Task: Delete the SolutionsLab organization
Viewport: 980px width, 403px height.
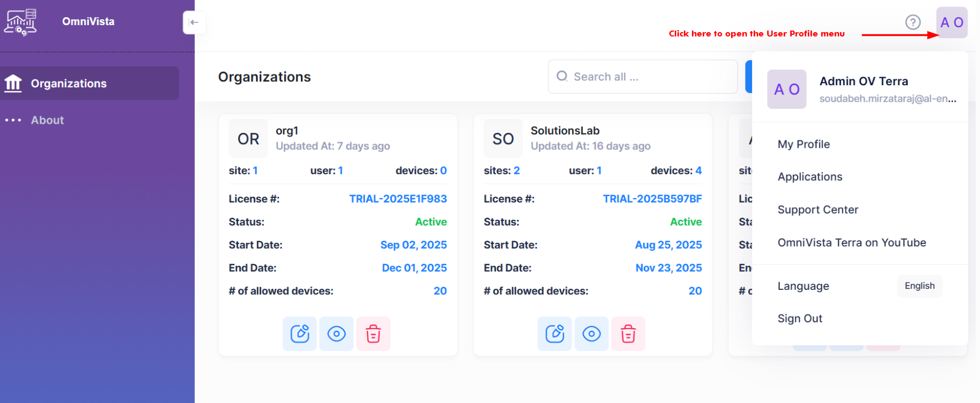Action: click(x=628, y=334)
